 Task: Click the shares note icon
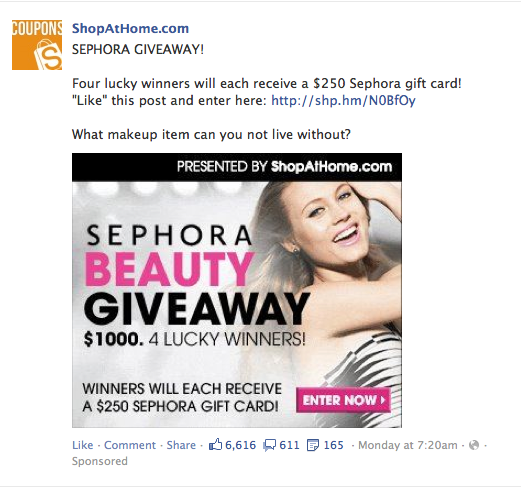coord(312,445)
